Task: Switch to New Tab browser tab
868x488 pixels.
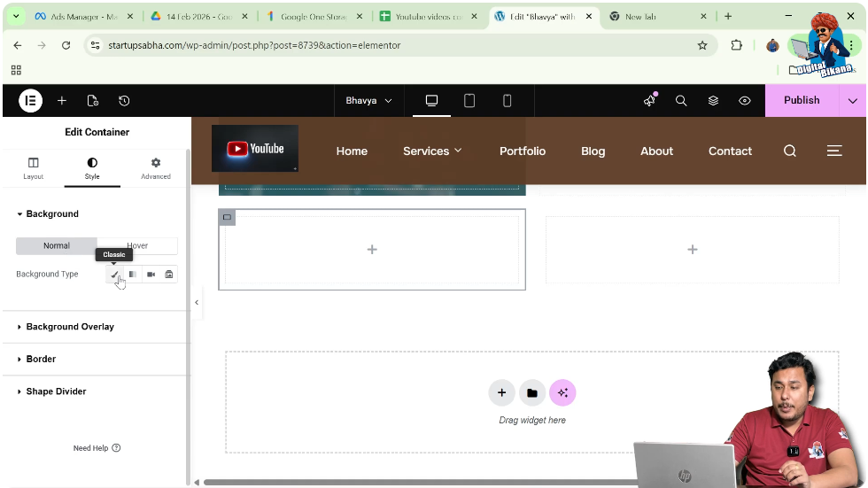Action: pos(657,17)
